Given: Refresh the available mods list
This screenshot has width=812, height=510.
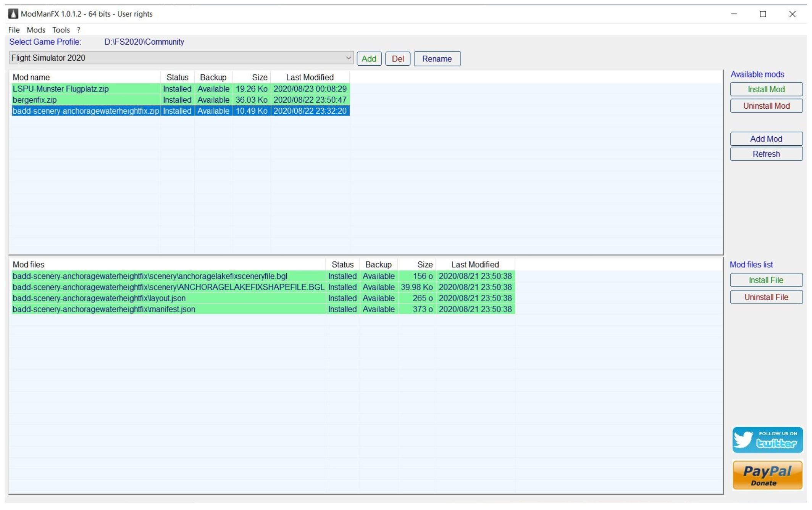Looking at the screenshot, I should (766, 154).
